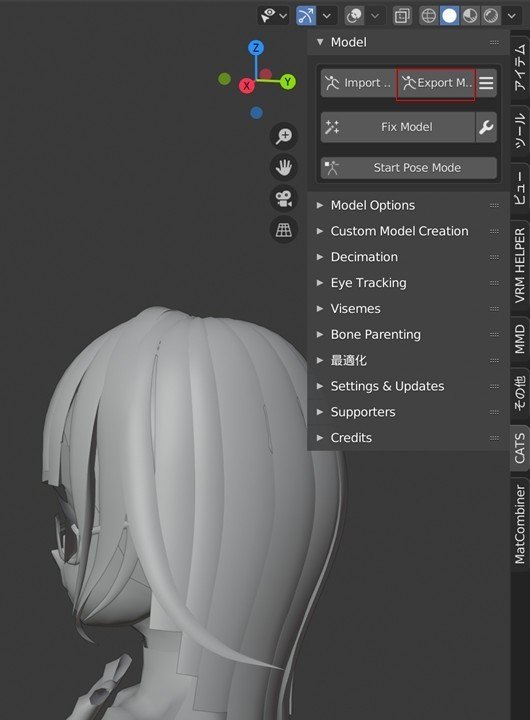Open the export hamburger menu icon
Viewport: 530px width, 720px height.
[x=486, y=83]
